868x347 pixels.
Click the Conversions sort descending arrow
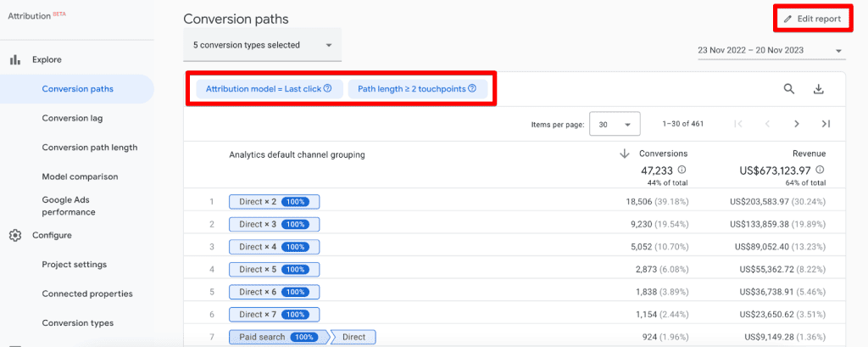pos(625,154)
